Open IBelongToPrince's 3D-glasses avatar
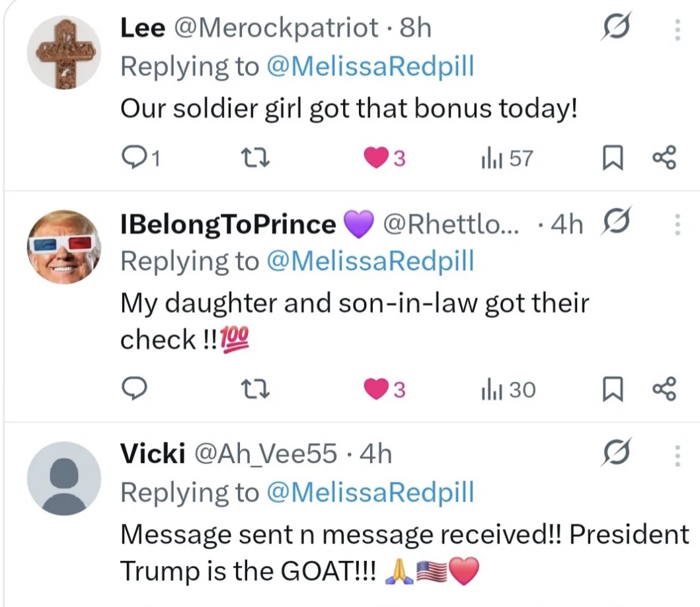The width and height of the screenshot is (700, 607). 64,246
